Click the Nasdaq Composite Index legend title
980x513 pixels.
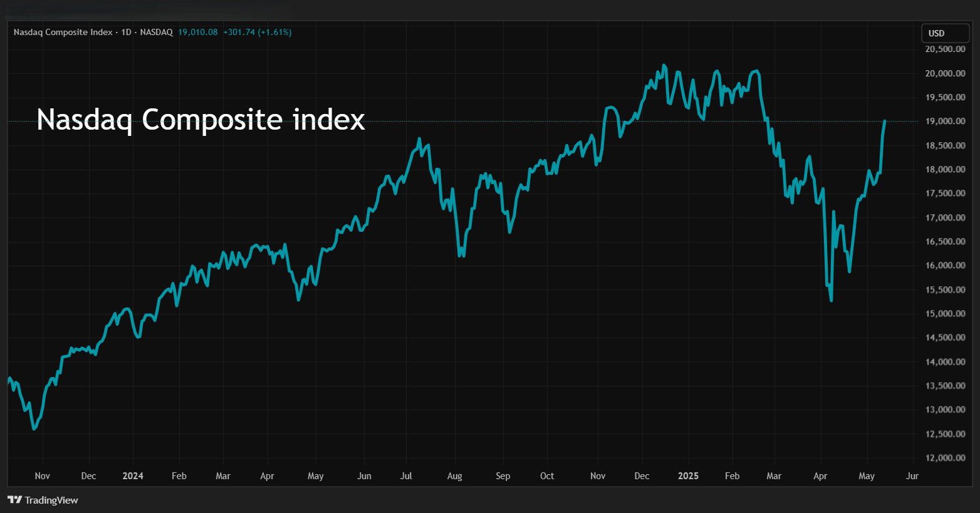point(63,32)
